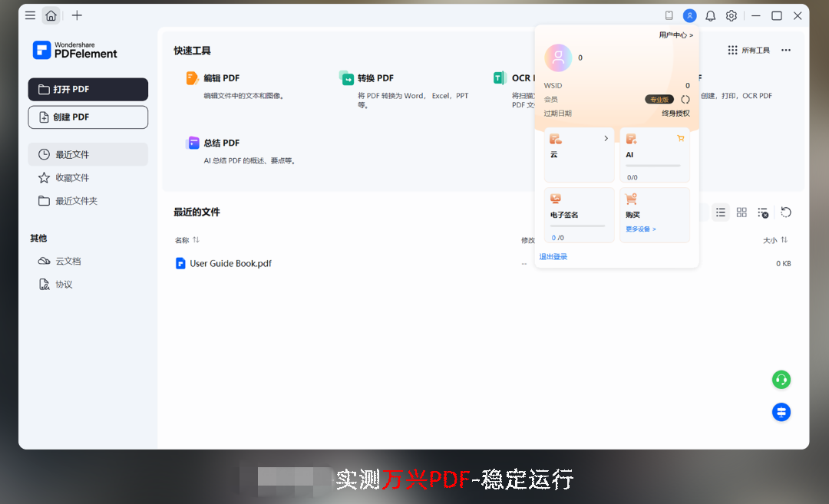Click the PDFelement logo

75,50
